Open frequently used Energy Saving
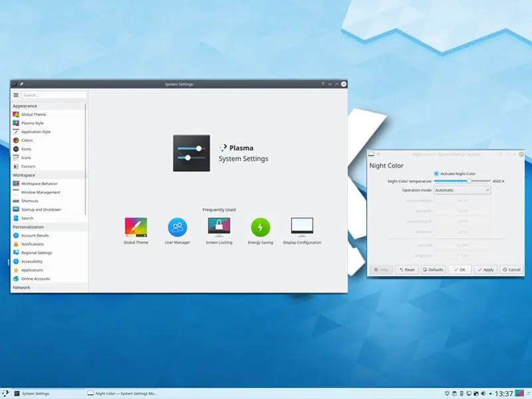532x399 pixels. pos(261,231)
